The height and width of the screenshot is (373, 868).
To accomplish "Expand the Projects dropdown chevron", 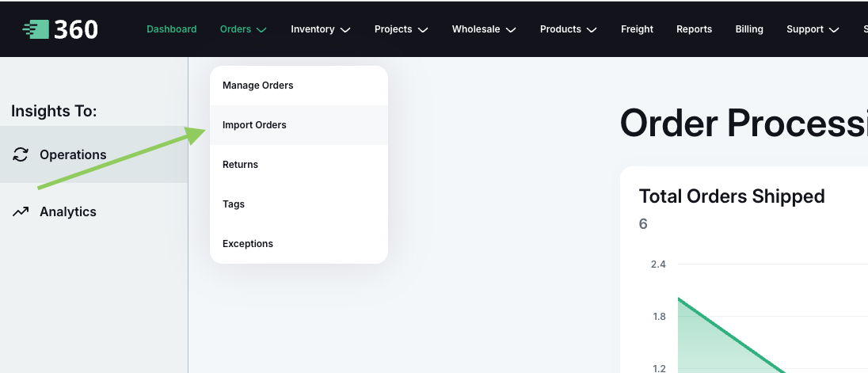I will [423, 30].
